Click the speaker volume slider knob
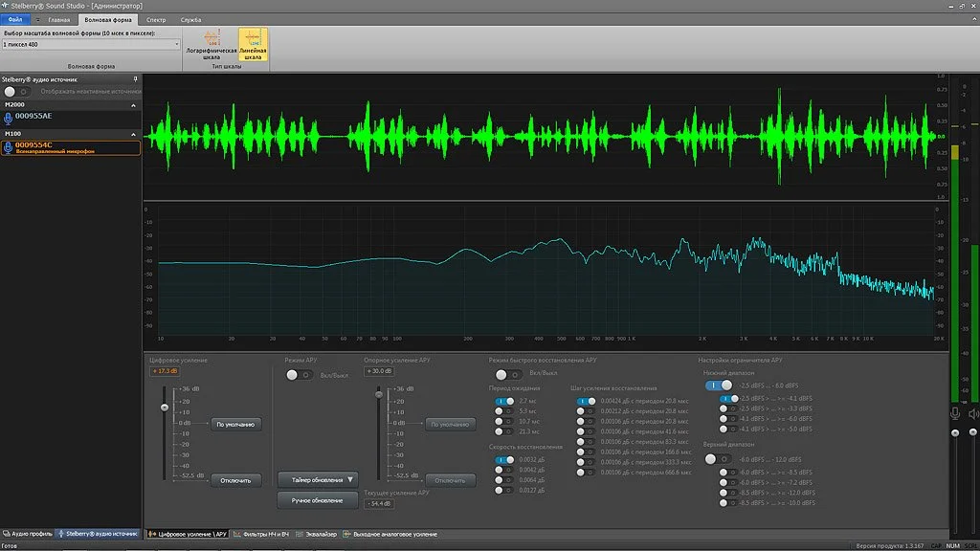980x551 pixels. 973,432
